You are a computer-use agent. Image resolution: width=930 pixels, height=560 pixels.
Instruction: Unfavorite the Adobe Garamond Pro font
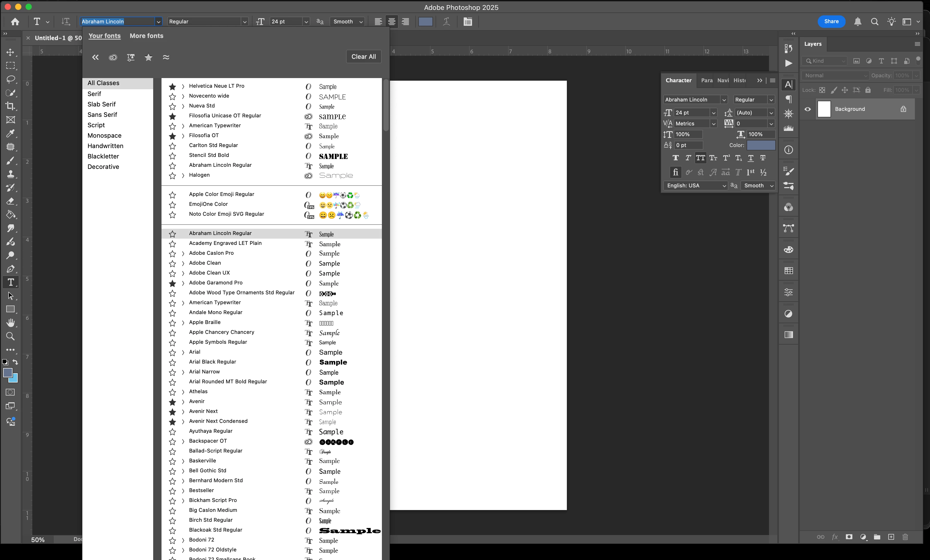coord(172,283)
